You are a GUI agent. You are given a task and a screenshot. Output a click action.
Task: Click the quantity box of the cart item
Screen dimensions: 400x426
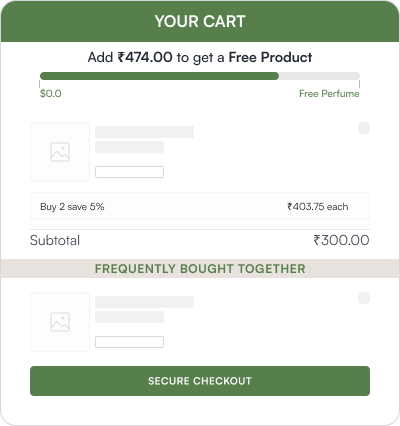pos(129,172)
